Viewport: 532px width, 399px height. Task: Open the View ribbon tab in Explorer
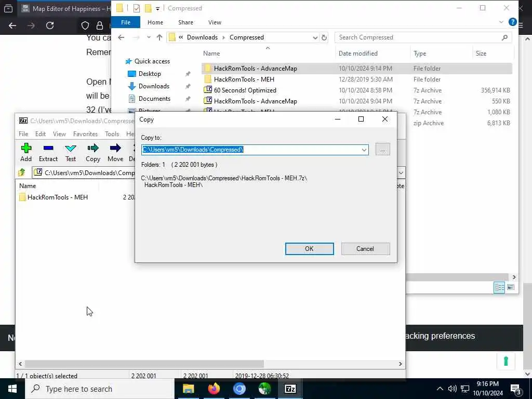(215, 22)
